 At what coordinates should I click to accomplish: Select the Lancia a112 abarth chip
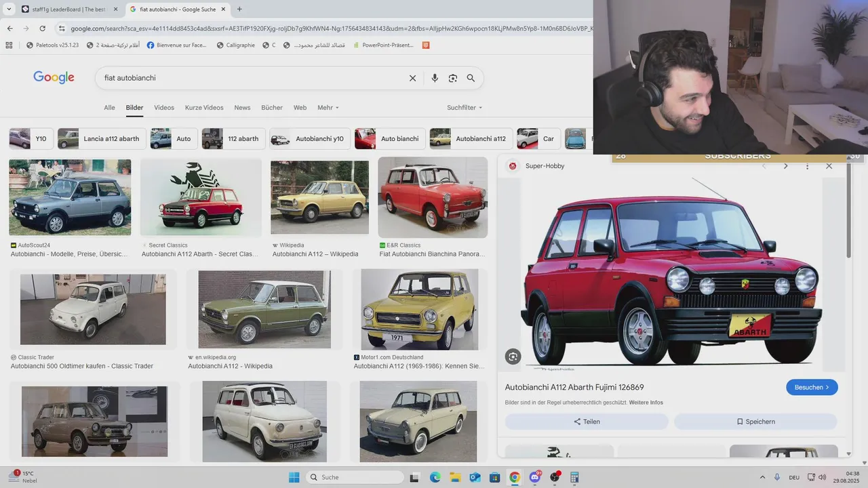tap(101, 138)
